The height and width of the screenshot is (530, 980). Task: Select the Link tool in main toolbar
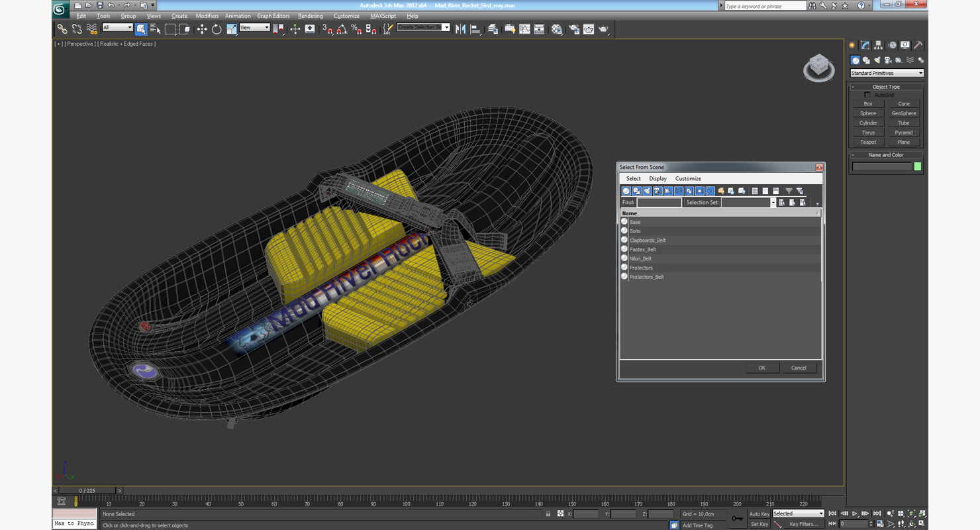click(62, 29)
